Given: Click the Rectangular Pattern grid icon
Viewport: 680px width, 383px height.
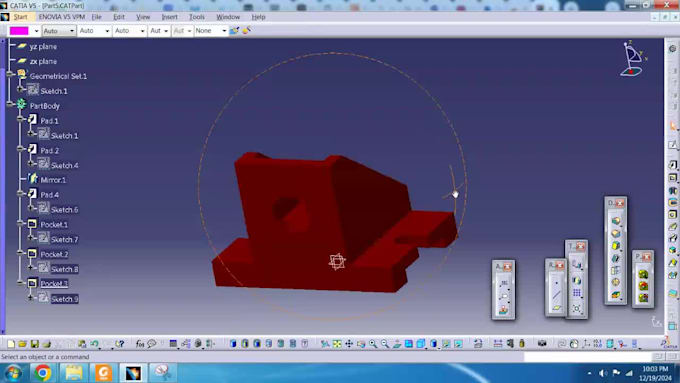Looking at the screenshot, I should coord(577,293).
